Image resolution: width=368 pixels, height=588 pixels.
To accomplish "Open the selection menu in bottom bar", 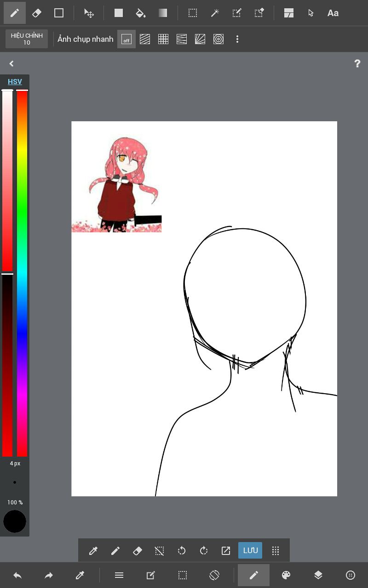I will tap(183, 575).
